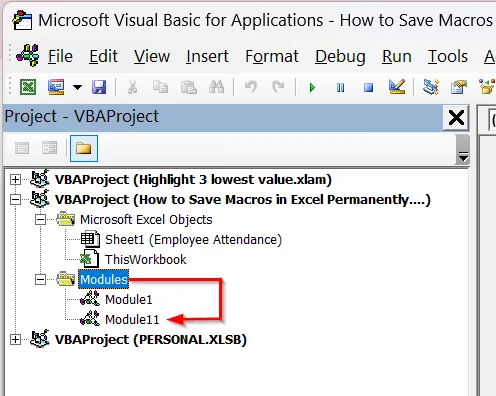Select the Modules folder

pyautogui.click(x=104, y=279)
